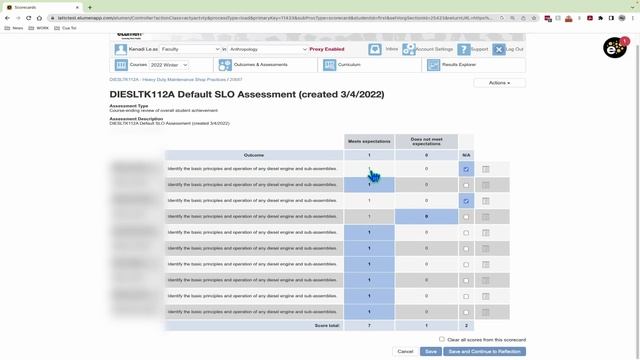Select Does not meet expectations for tenth row
The image size is (640, 360).
(x=426, y=312)
